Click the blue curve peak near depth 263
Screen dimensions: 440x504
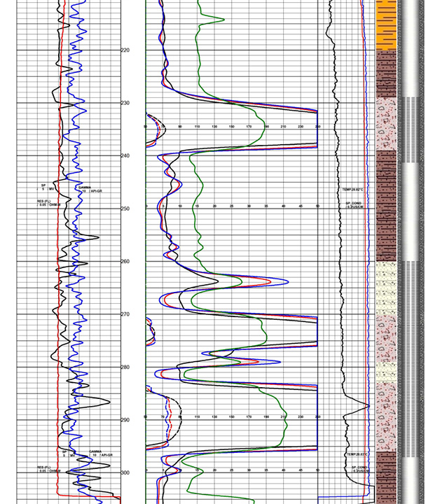(x=286, y=281)
